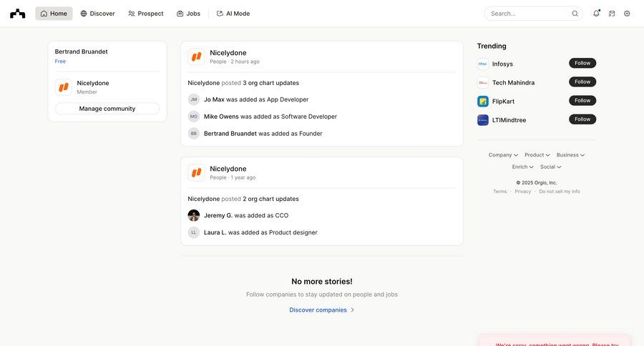Click the LL avatar beside Laura L.

point(194,232)
